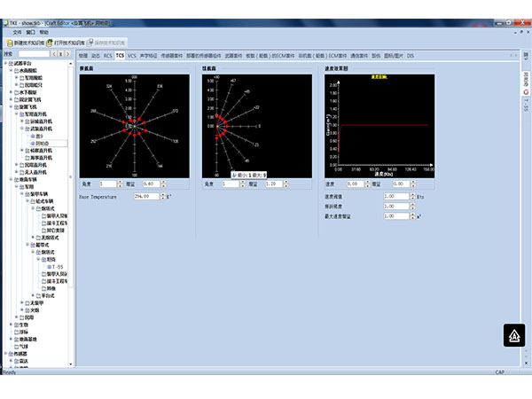
Task: Switch to the RCS tab
Action: (x=106, y=55)
